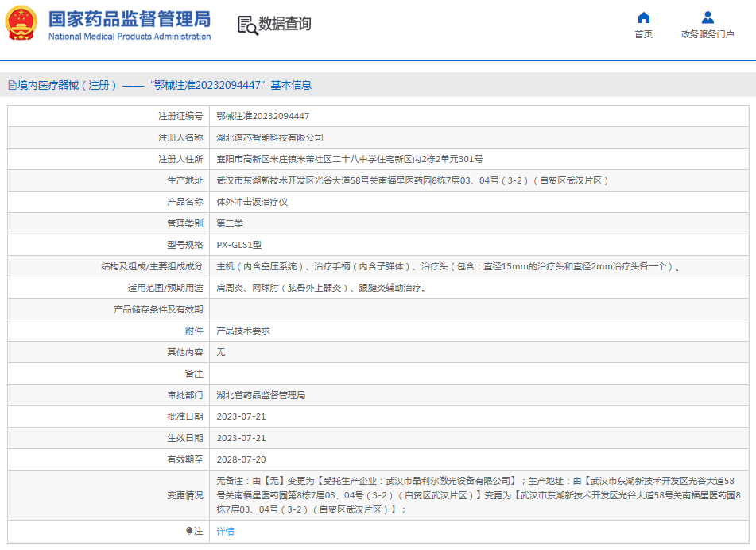
Task: Click the expiry date 2028-07-20
Action: coord(241,459)
